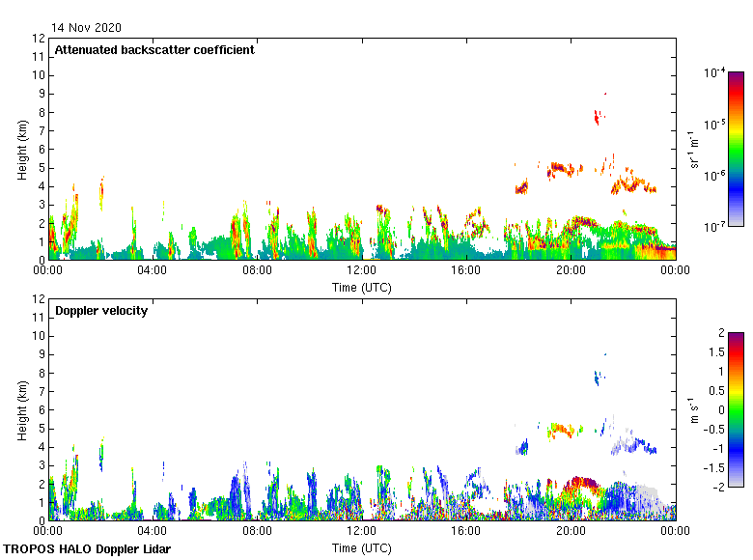Screen dimensions: 753x560
Task: Click the 04:00 tick label under backscatter plot
Action: pos(153,271)
